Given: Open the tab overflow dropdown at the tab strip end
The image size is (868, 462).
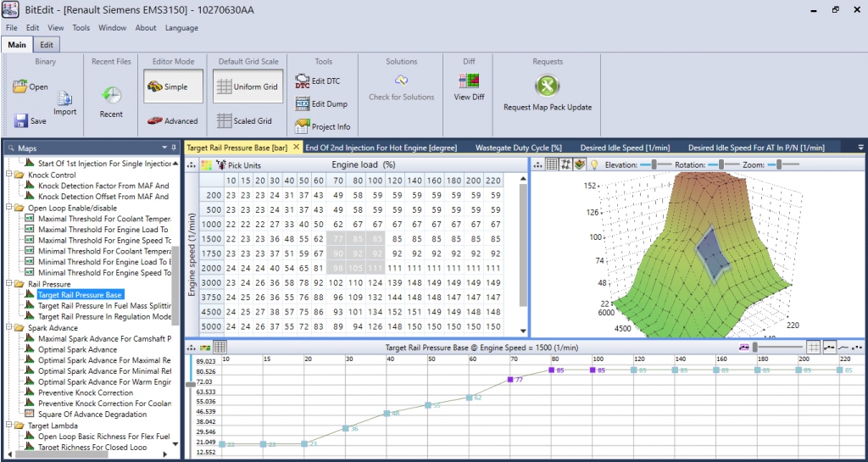Looking at the screenshot, I should coord(861,148).
